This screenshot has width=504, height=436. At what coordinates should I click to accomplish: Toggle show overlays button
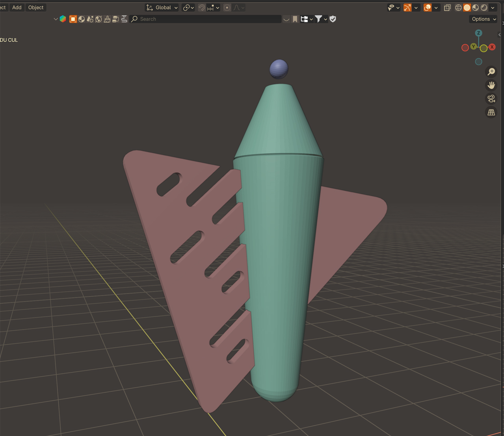pos(428,7)
